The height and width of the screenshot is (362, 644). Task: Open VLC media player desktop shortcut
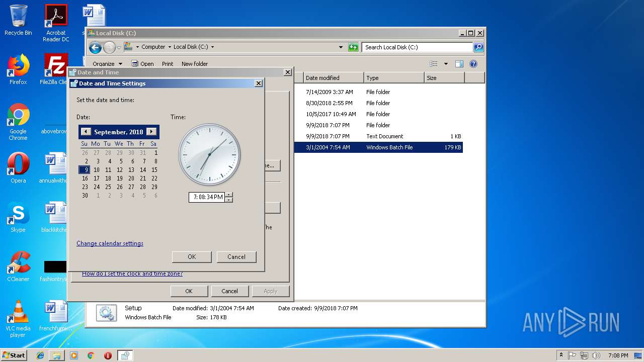18,319
